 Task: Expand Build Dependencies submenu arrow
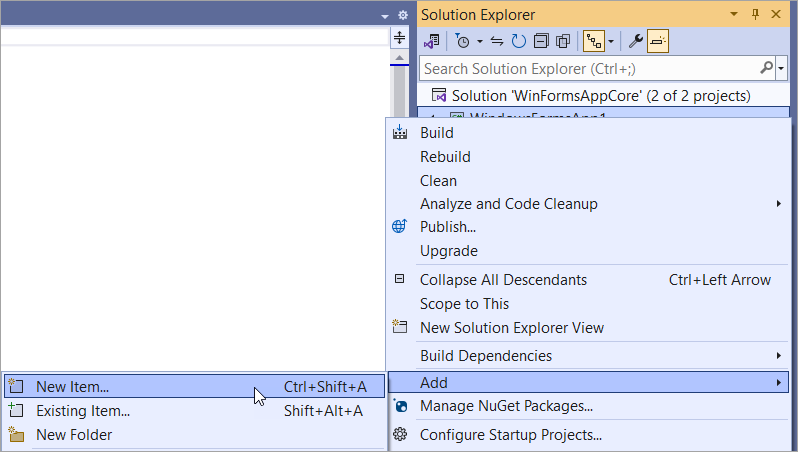(x=778, y=356)
